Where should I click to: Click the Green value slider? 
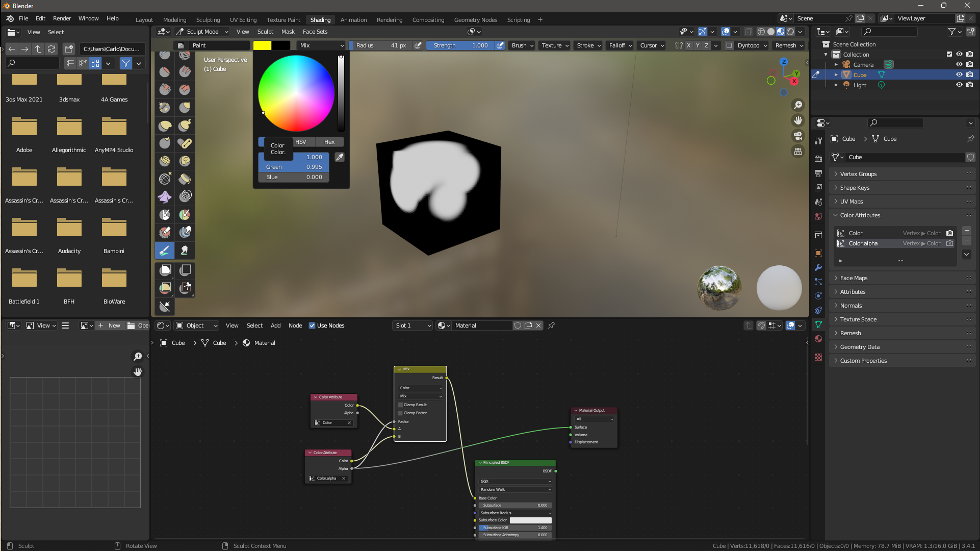point(294,167)
